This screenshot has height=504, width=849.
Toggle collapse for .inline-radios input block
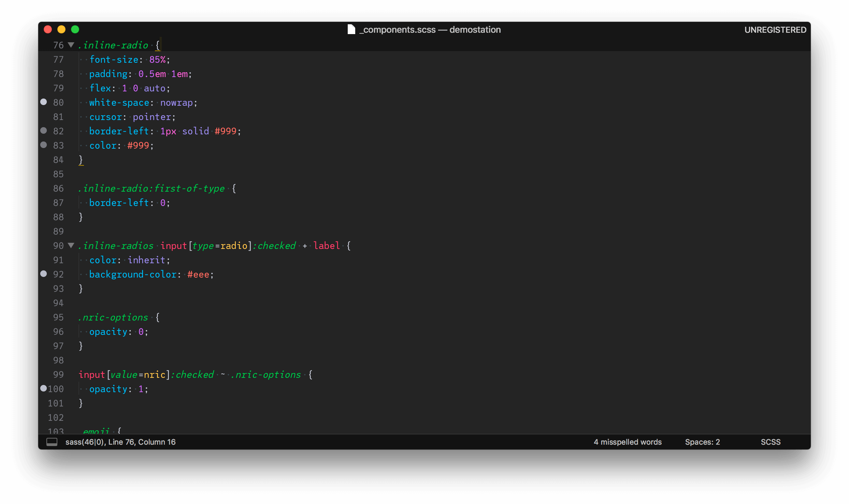tap(72, 246)
